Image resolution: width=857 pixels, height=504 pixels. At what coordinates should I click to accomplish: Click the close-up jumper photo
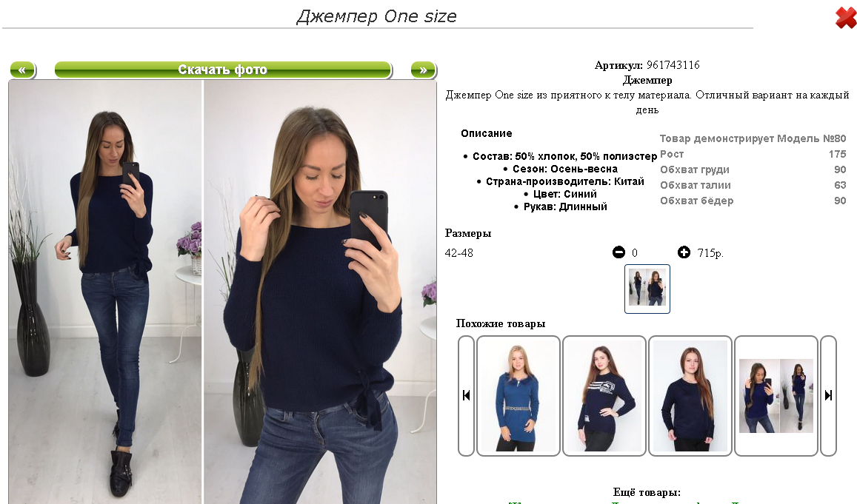click(320, 292)
